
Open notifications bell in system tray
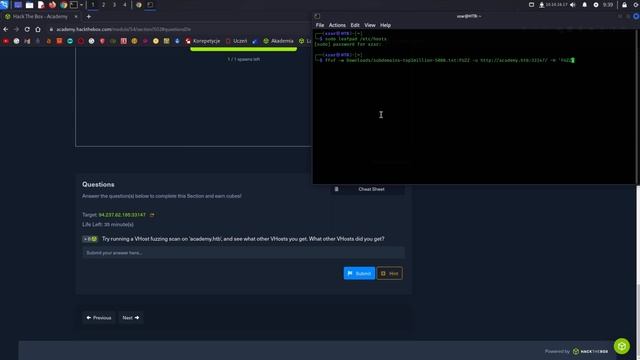(x=584, y=5)
